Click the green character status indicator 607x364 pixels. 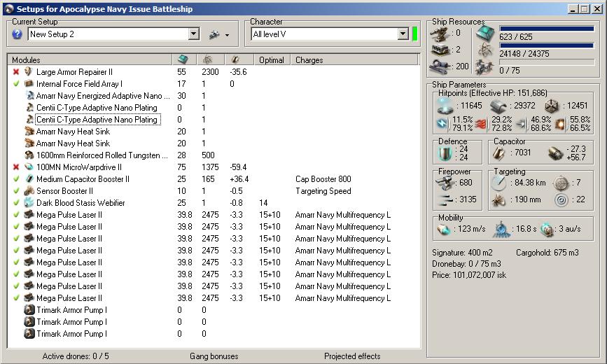(414, 34)
